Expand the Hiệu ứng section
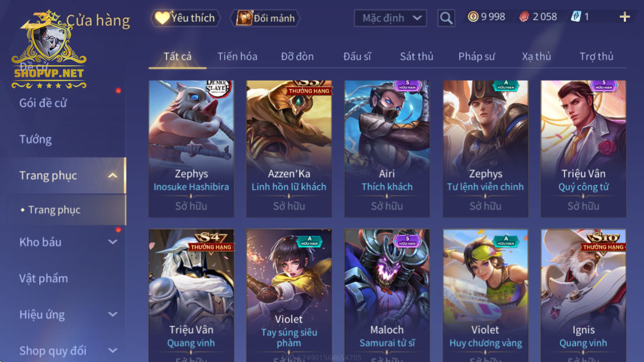 113,314
